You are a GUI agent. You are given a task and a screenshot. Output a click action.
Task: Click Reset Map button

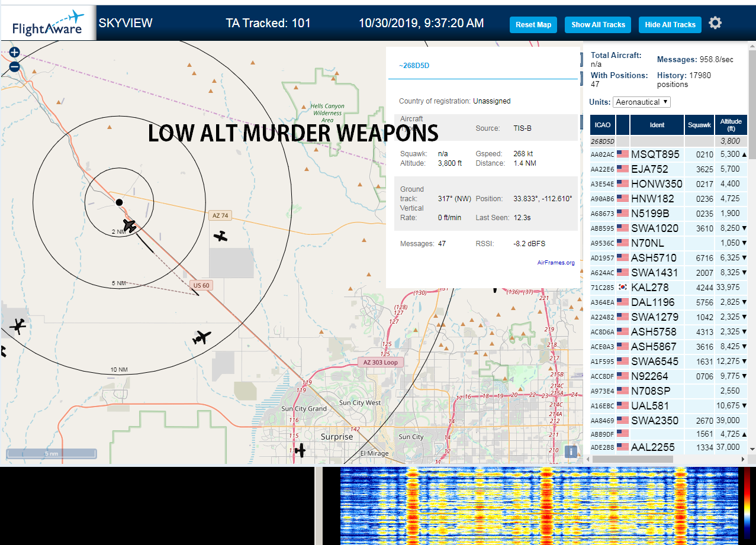tap(533, 25)
